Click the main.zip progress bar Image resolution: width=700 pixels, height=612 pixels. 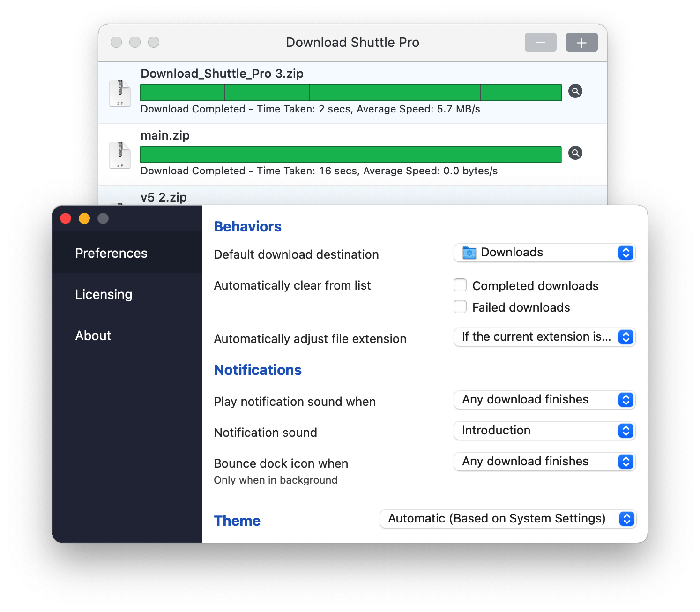point(351,155)
